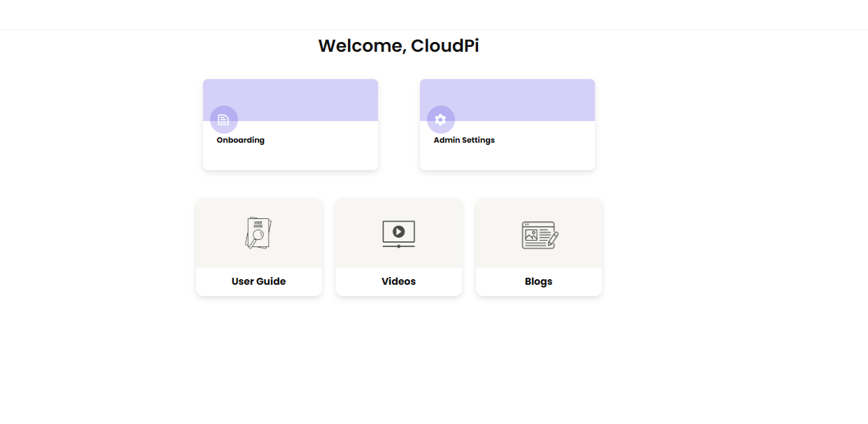Click the Blogs page pencil icon
Image resolution: width=868 pixels, height=424 pixels.
click(x=540, y=235)
